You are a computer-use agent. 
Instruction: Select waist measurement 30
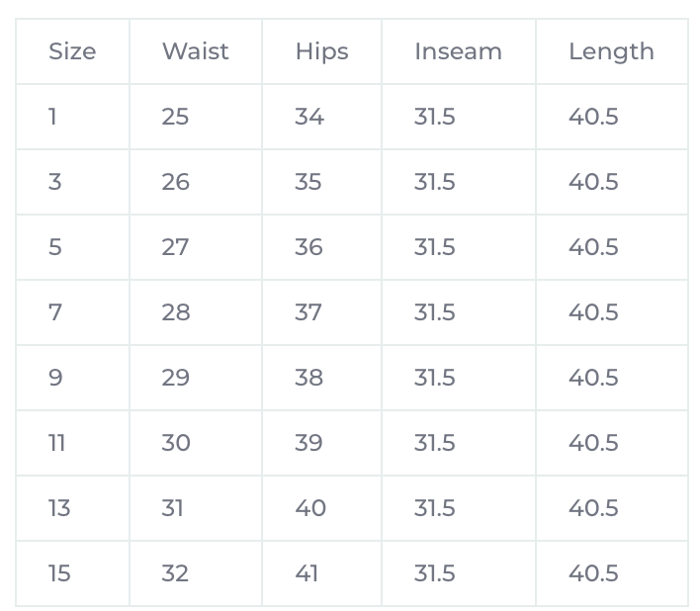pos(176,443)
